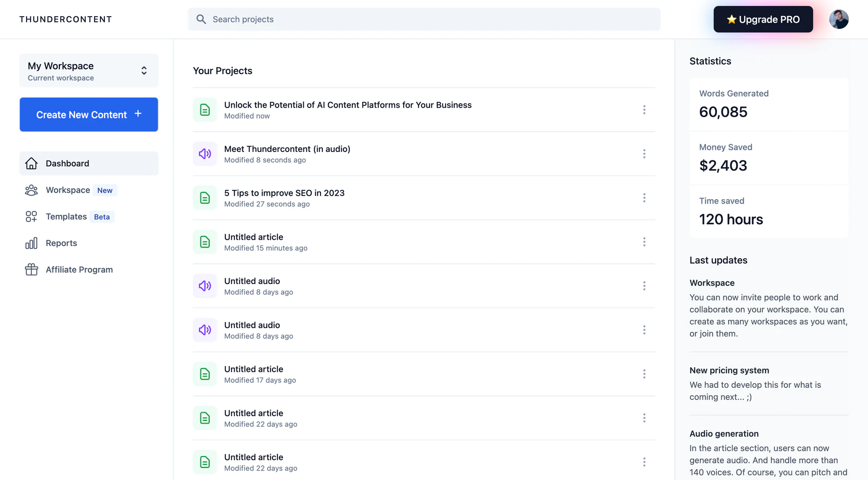868x480 pixels.
Task: Open Reports via the bar chart icon
Action: click(31, 243)
